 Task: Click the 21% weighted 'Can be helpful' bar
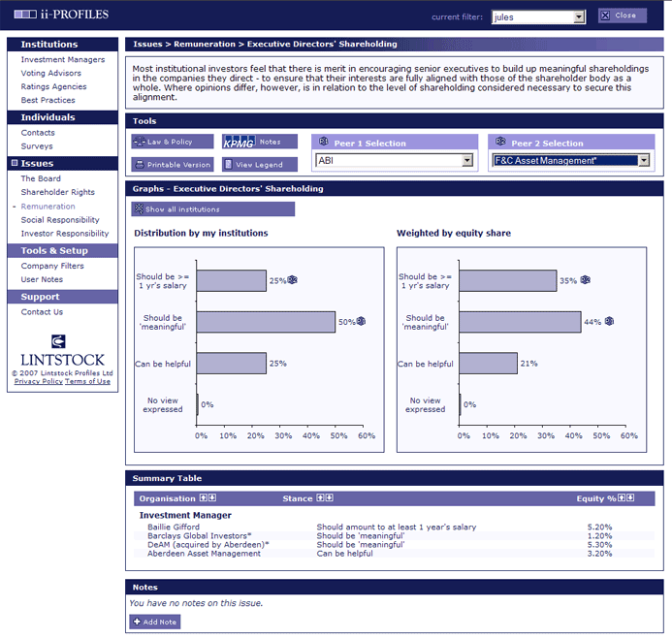pyautogui.click(x=488, y=363)
